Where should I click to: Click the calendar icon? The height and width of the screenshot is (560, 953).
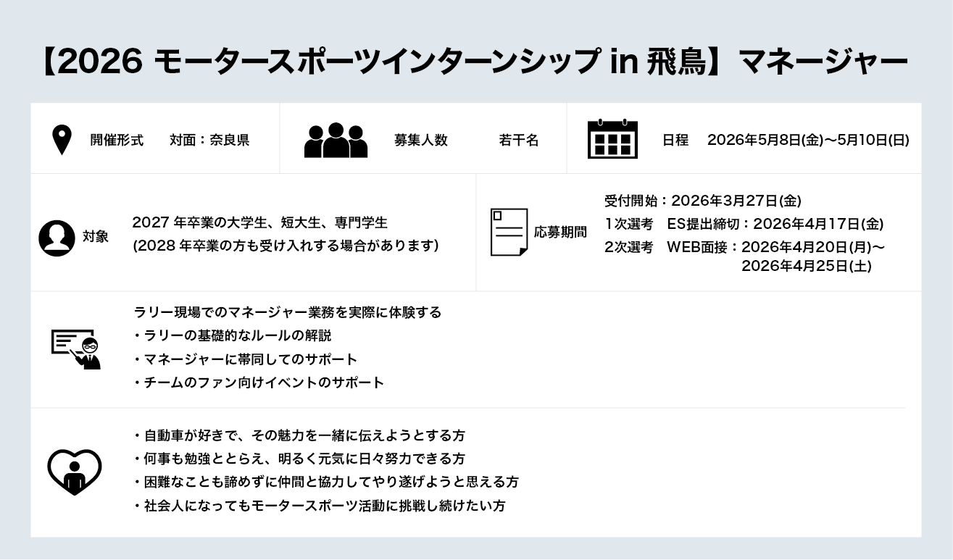pyautogui.click(x=612, y=140)
